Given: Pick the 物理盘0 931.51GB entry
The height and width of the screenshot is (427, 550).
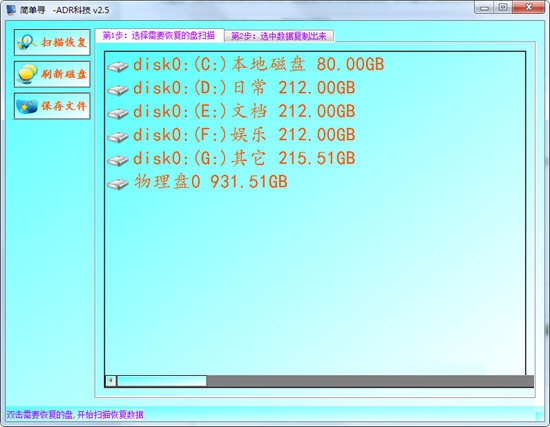Looking at the screenshot, I should click(211, 182).
